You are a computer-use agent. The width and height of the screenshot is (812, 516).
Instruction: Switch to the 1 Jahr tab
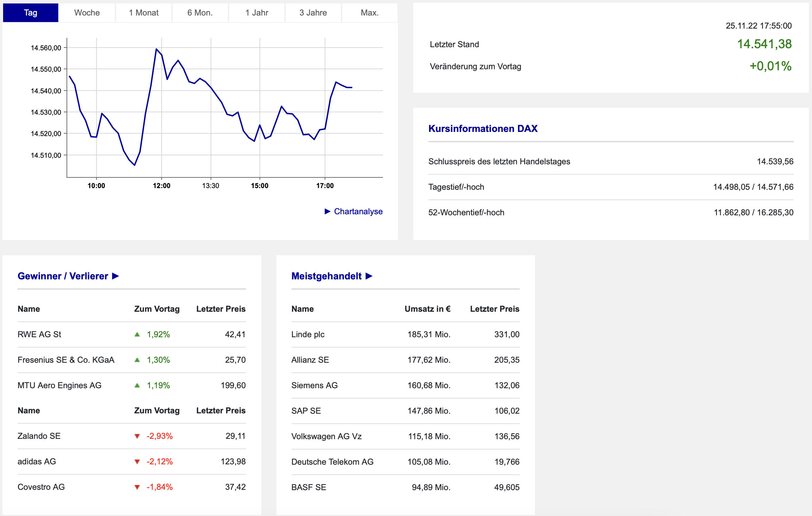click(257, 13)
